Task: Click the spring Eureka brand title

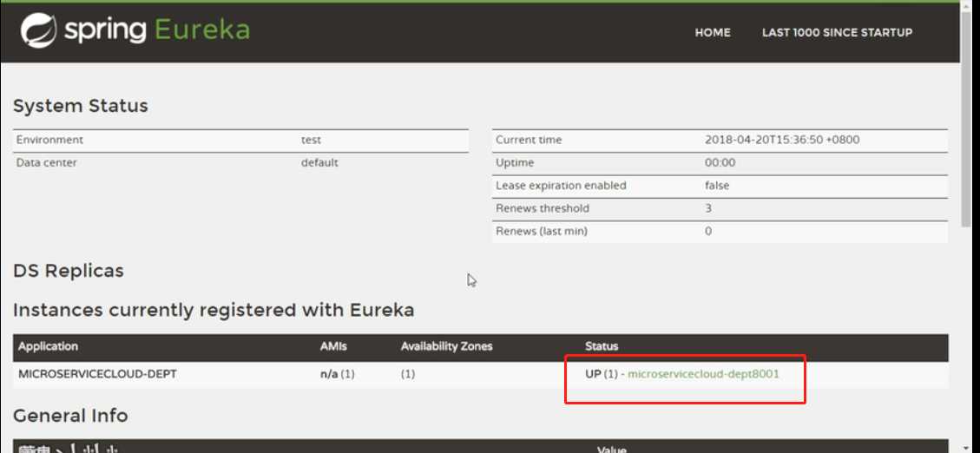Action: click(x=156, y=30)
